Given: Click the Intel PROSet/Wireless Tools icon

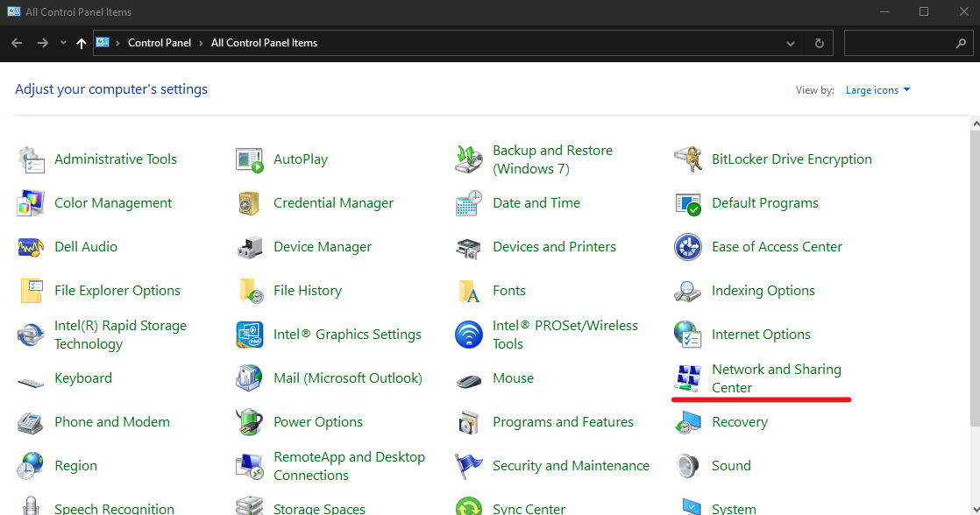Looking at the screenshot, I should pos(469,335).
